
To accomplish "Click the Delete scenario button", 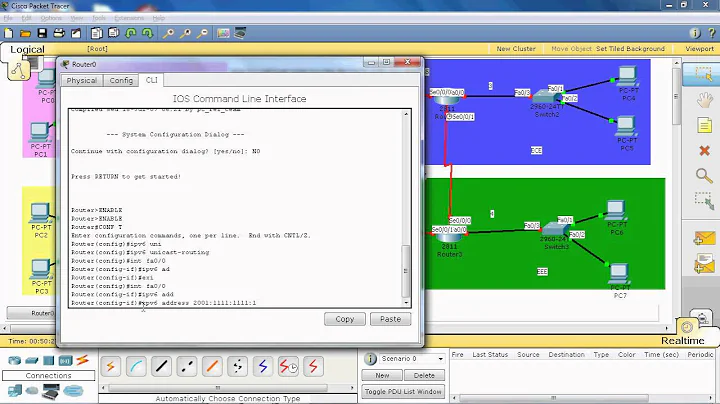I will tap(424, 376).
